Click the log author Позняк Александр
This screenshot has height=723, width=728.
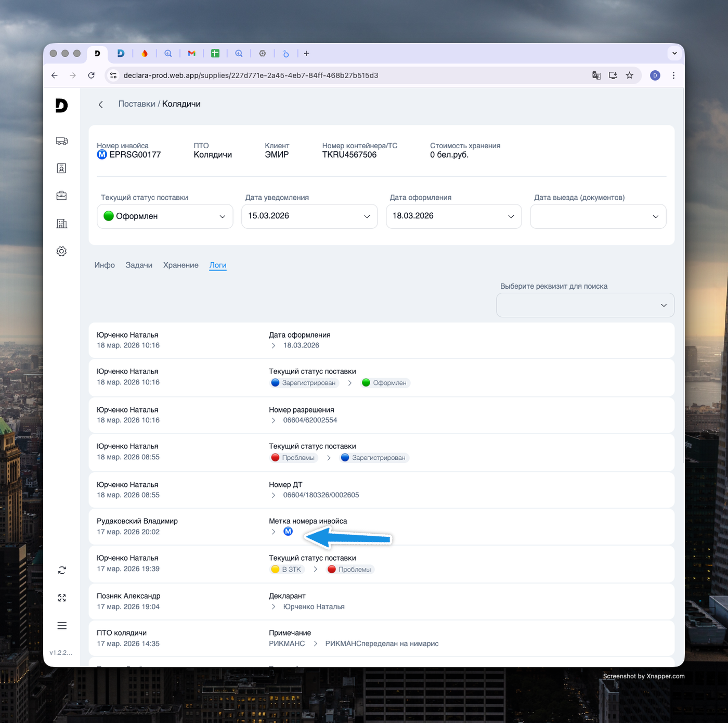pyautogui.click(x=128, y=596)
